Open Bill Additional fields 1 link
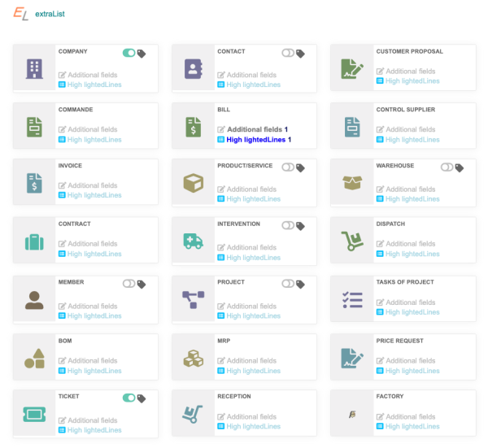The image size is (488, 448). (x=257, y=129)
